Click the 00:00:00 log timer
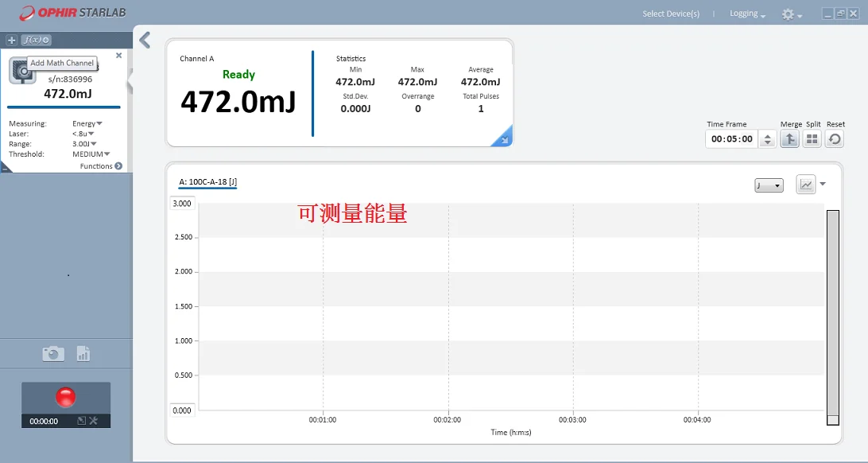868x463 pixels. pos(44,422)
